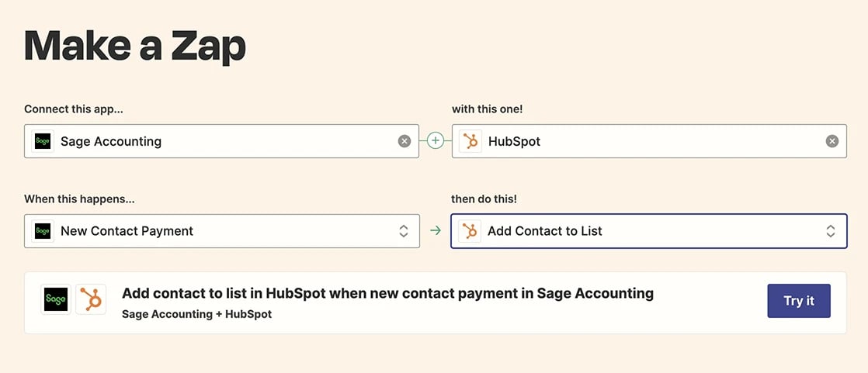This screenshot has width=868, height=373.
Task: Focus the HubSpot app search field
Action: (x=649, y=141)
